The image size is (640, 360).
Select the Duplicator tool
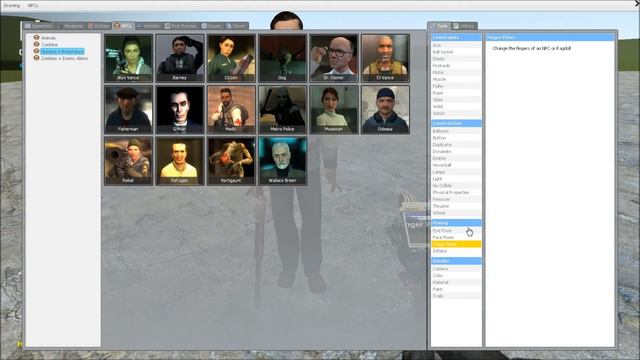[x=456, y=144]
